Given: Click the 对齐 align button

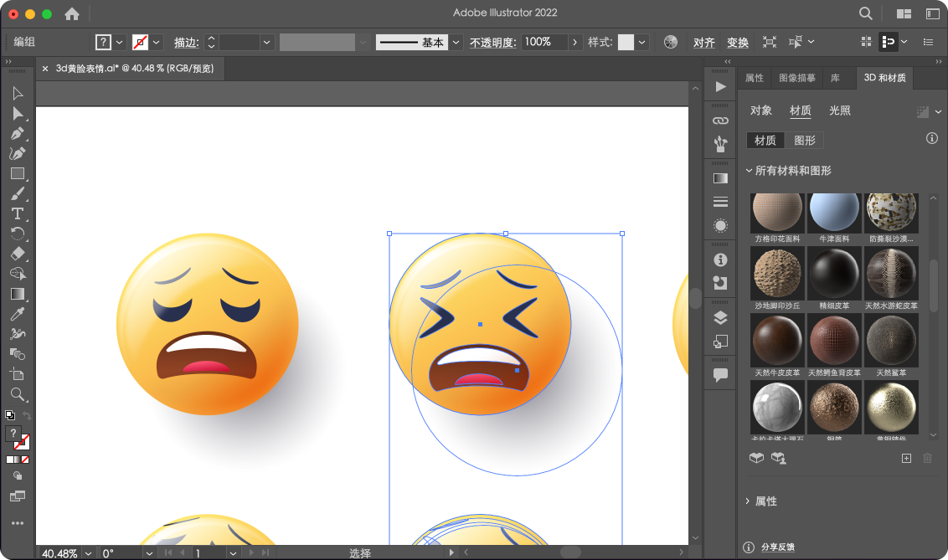Looking at the screenshot, I should [x=703, y=42].
